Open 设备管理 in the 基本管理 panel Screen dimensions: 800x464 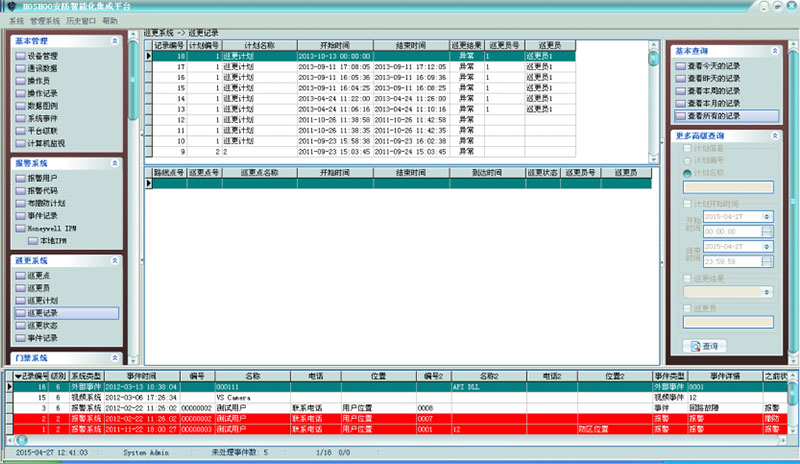(41, 57)
